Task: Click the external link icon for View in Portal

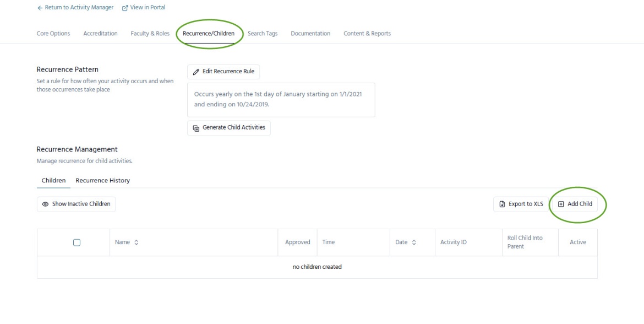Action: tap(125, 8)
